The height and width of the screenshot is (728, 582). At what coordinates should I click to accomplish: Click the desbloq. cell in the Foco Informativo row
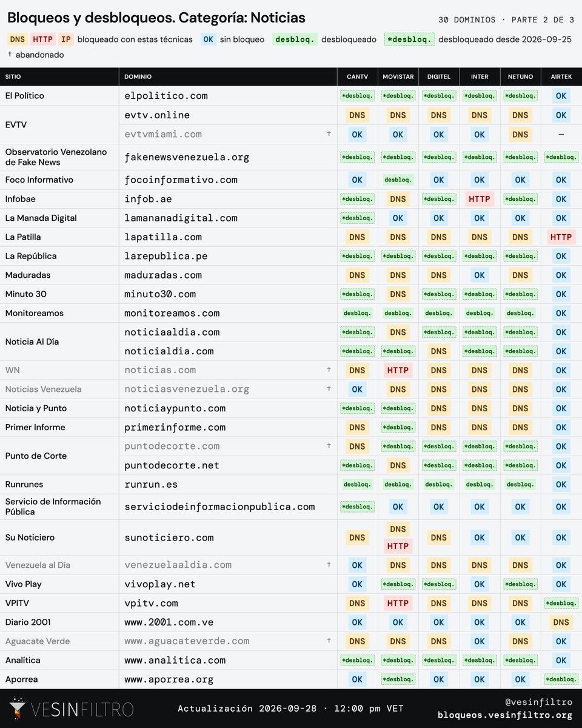coord(398,180)
